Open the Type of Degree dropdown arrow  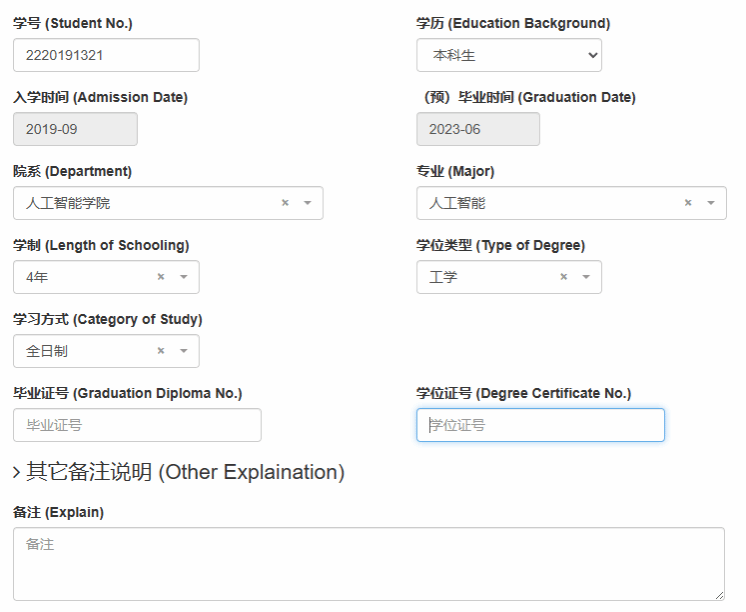pyautogui.click(x=586, y=277)
